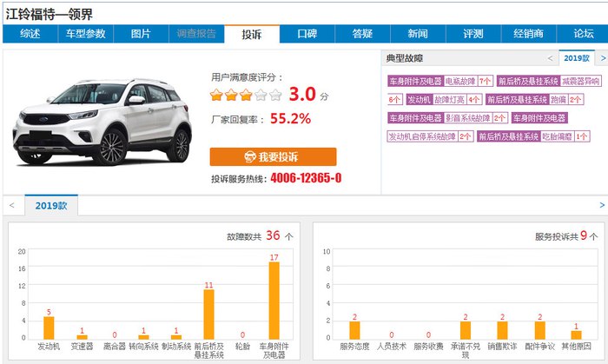Click the 故障数共 36 total label
608x364 pixels.
point(261,236)
